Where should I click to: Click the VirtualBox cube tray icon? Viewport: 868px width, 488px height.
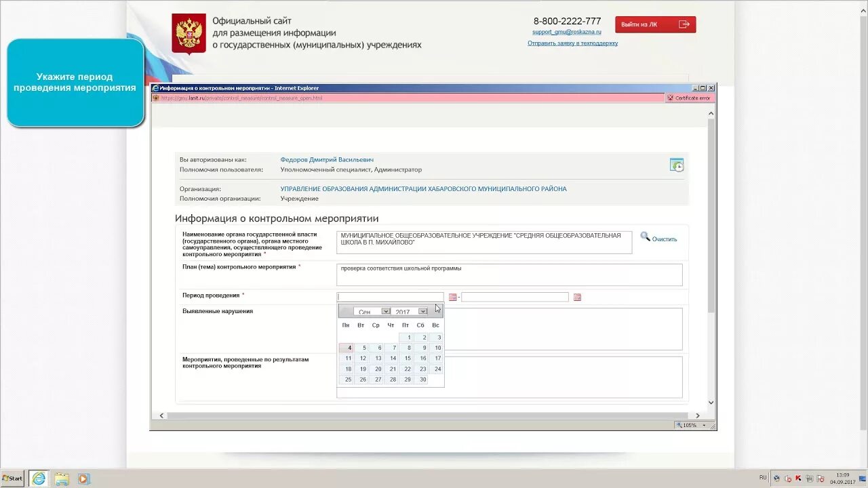coord(776,478)
